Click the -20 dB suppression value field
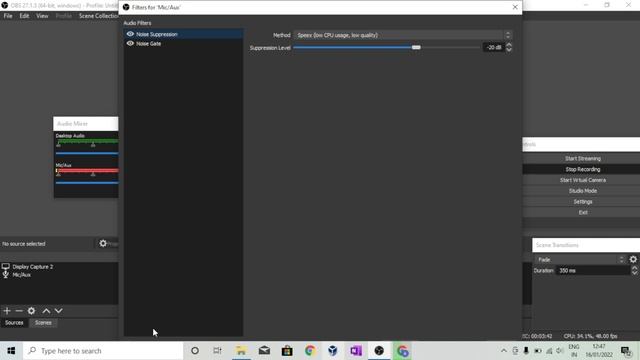The width and height of the screenshot is (640, 360). coord(493,47)
